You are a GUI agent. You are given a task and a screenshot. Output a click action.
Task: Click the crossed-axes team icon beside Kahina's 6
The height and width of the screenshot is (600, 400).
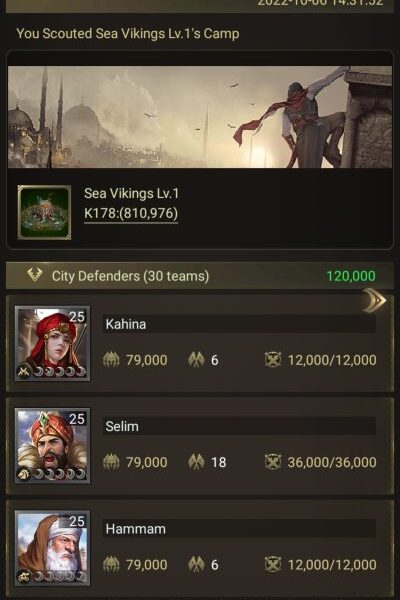point(196,360)
